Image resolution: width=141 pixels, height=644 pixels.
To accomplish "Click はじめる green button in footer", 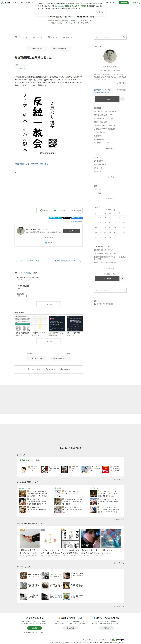I will pos(34,628).
